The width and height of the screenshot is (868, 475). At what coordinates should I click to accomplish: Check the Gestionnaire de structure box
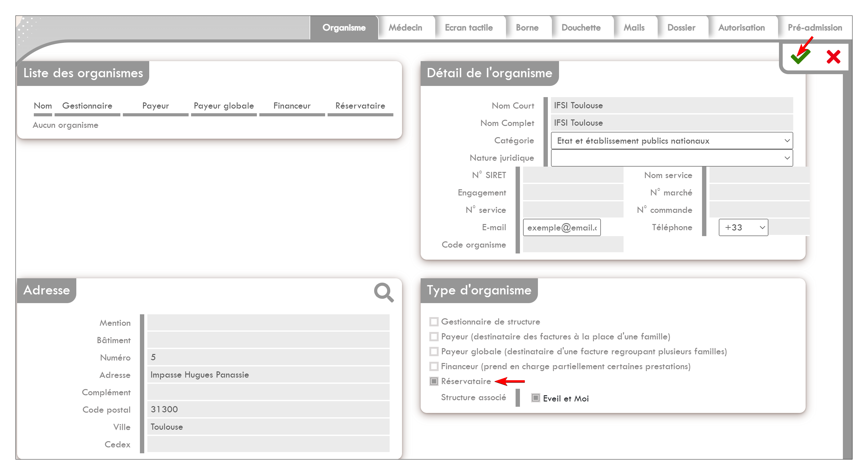[434, 322]
